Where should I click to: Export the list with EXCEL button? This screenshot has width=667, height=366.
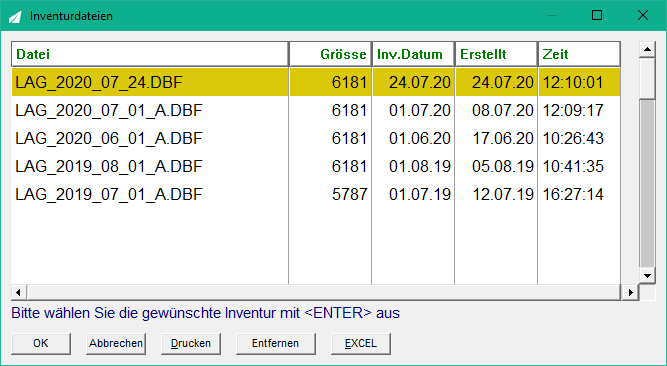(x=361, y=343)
